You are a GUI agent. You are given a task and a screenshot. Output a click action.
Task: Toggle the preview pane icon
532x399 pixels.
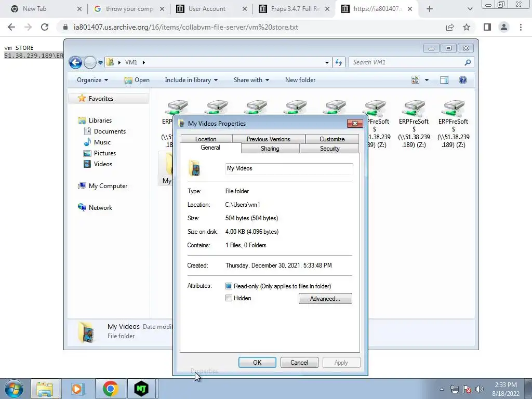pyautogui.click(x=444, y=80)
